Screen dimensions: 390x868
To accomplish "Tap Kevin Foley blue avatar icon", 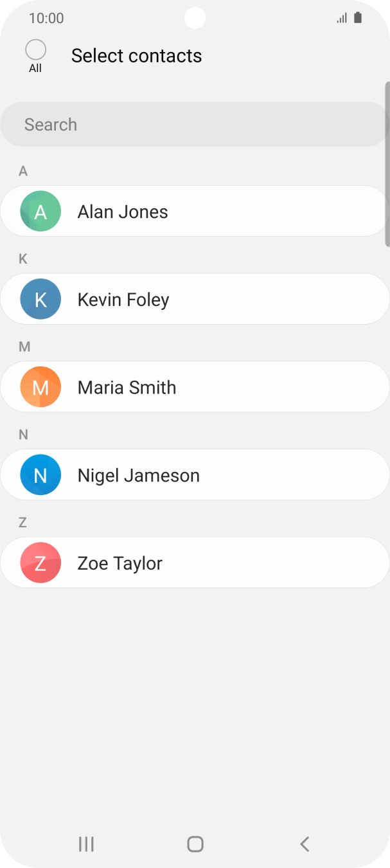I will click(40, 299).
